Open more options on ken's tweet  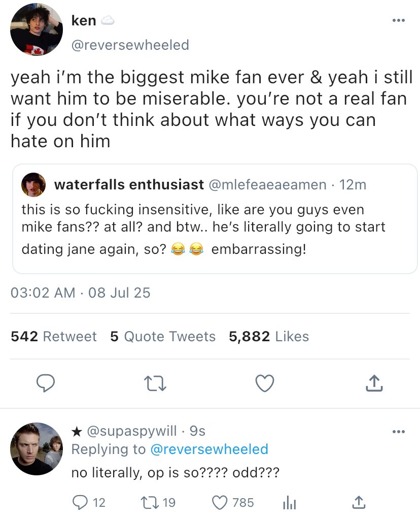tap(399, 21)
